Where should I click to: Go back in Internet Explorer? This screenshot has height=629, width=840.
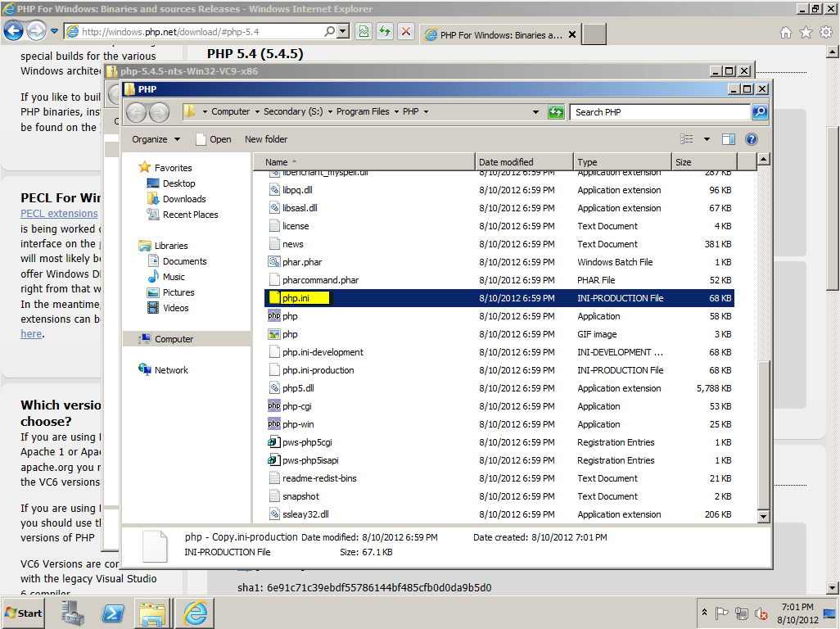13,31
